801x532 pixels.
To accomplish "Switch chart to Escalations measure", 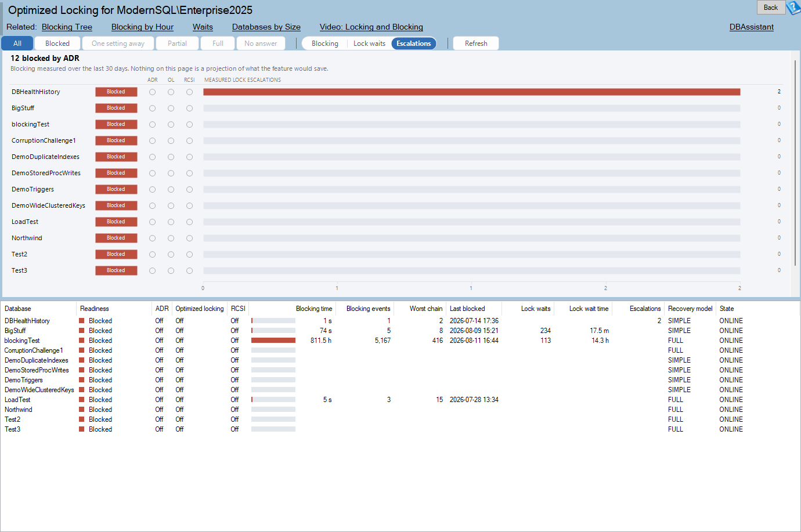I will click(x=414, y=44).
